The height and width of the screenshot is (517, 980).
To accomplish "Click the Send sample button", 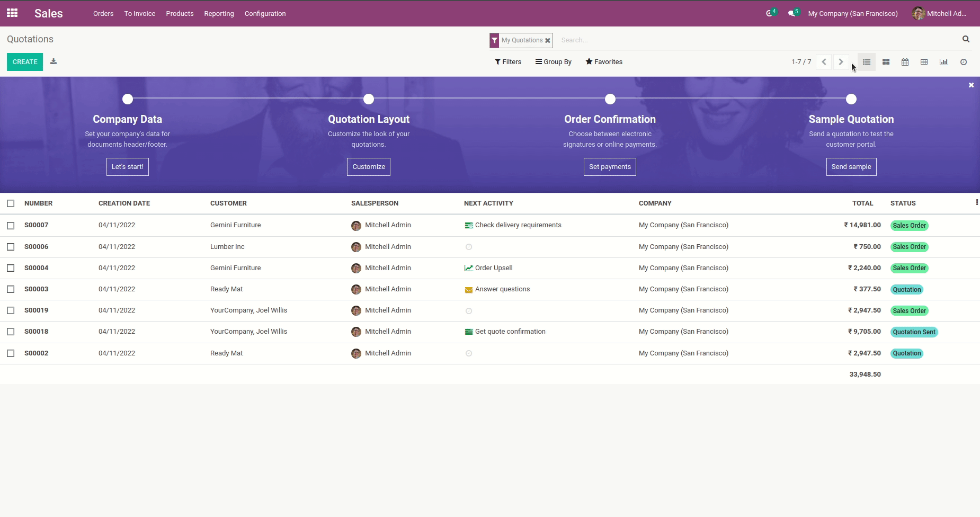I will 851,167.
